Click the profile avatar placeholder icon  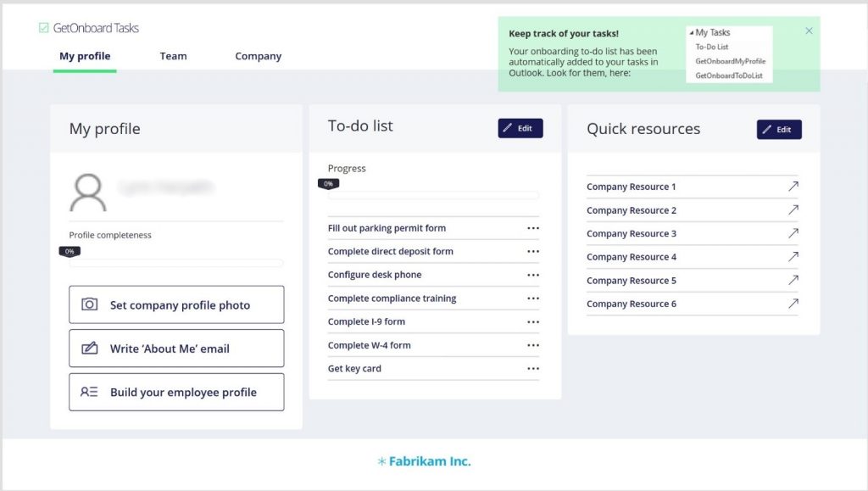(88, 192)
